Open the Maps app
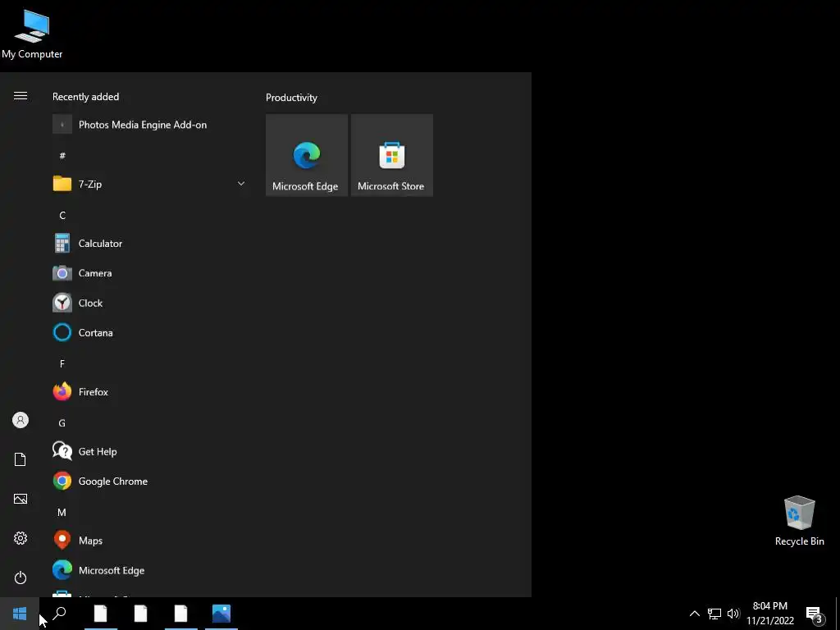The image size is (840, 630). click(x=150, y=541)
